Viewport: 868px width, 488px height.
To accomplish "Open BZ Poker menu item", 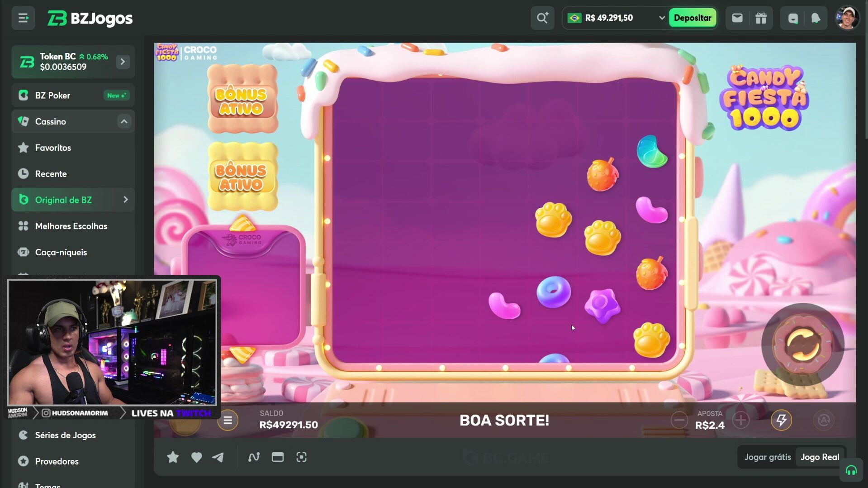I will click(x=73, y=96).
